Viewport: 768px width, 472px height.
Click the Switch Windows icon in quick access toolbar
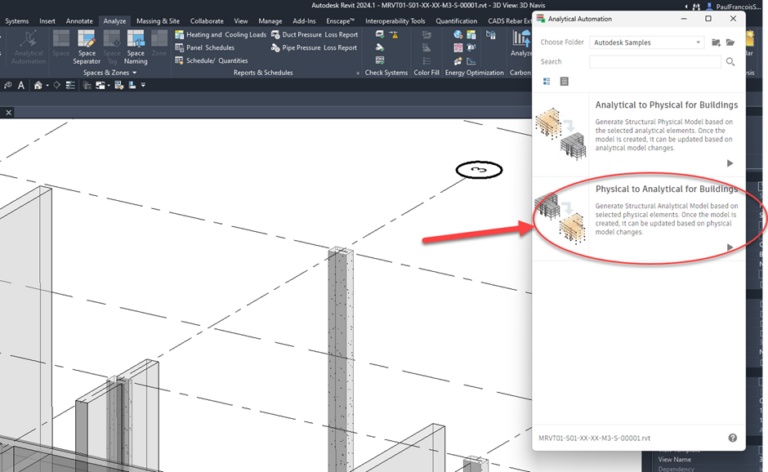pos(100,85)
